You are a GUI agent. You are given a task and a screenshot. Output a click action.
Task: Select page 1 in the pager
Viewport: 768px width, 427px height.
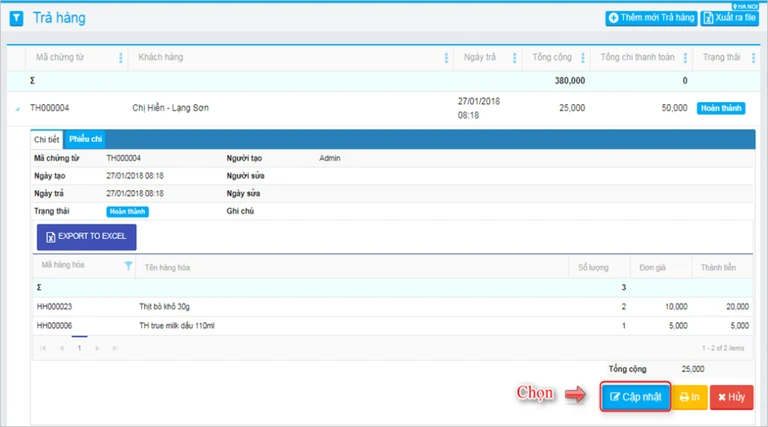click(x=79, y=348)
